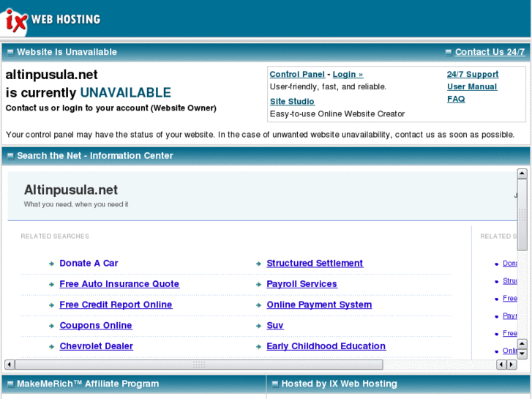Open Structured Settlement related search
Image resolution: width=532 pixels, height=399 pixels.
pyautogui.click(x=315, y=263)
